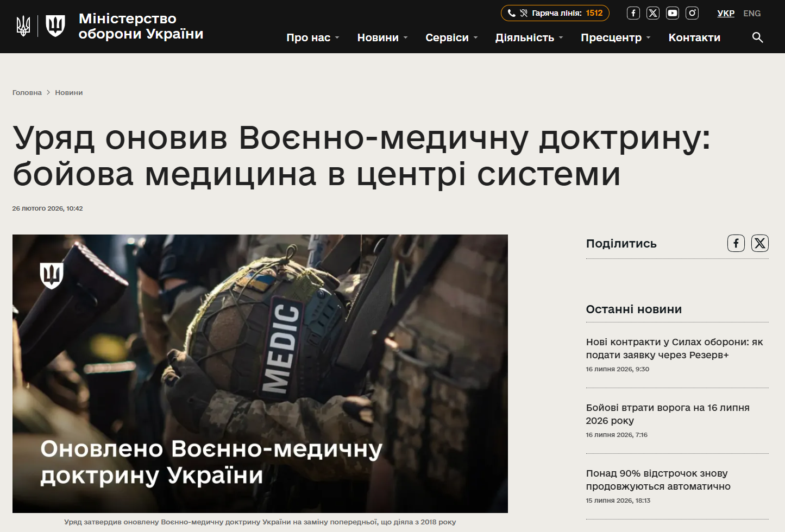Click the image caption under the photo
The image size is (785, 532).
point(260,522)
